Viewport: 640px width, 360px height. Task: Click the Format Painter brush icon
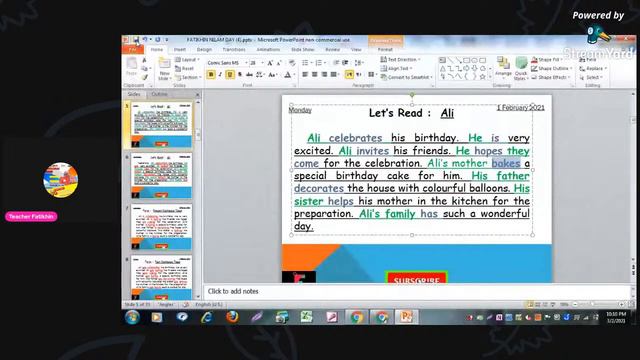[x=144, y=77]
